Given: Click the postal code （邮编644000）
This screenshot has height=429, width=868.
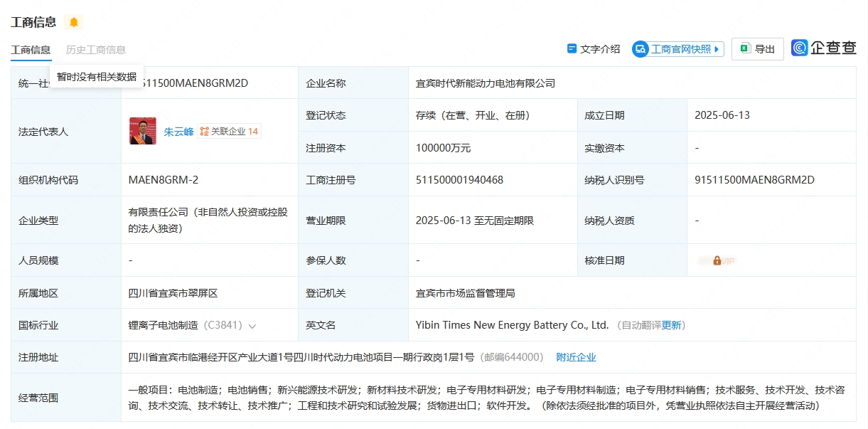Looking at the screenshot, I should pos(512,357).
